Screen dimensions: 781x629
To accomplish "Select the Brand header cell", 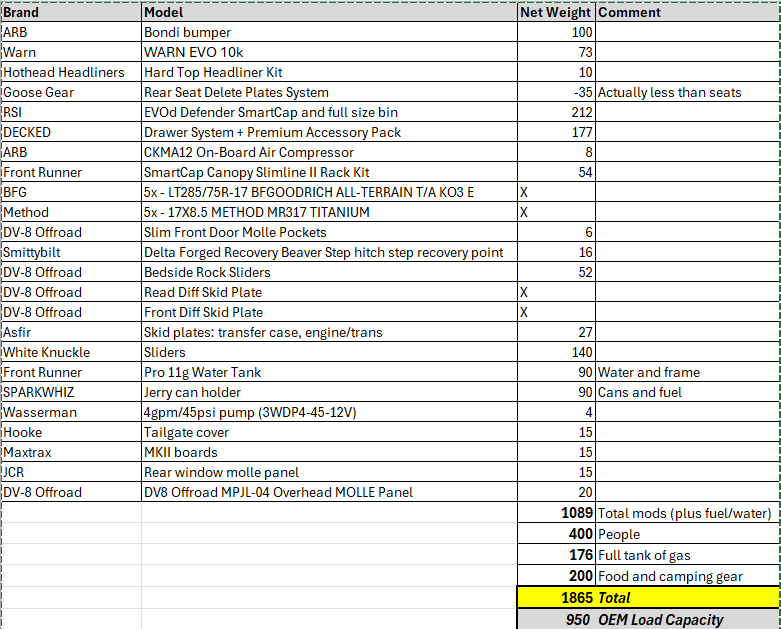I will click(x=71, y=12).
